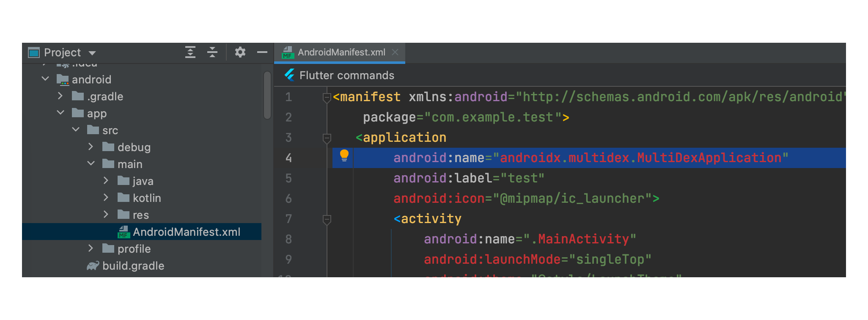The width and height of the screenshot is (868, 320).
Task: Click the MultiDexApplication name value text
Action: pyautogui.click(x=640, y=158)
